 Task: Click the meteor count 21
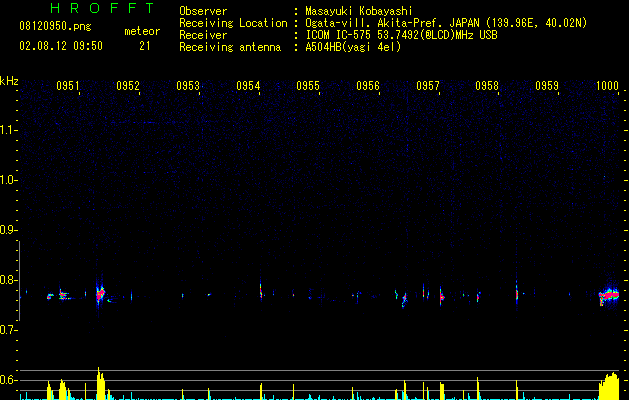pos(145,46)
